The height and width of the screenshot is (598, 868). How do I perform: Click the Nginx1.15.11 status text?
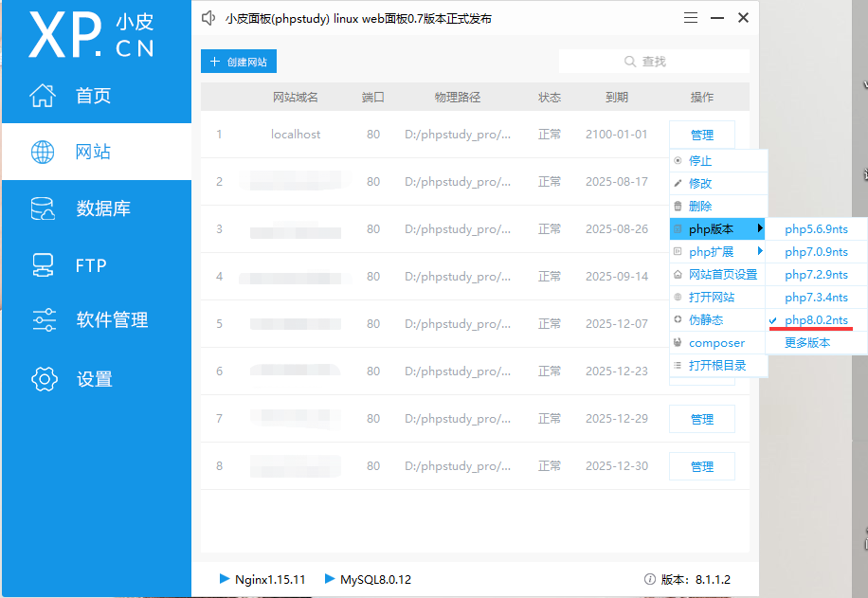[270, 579]
